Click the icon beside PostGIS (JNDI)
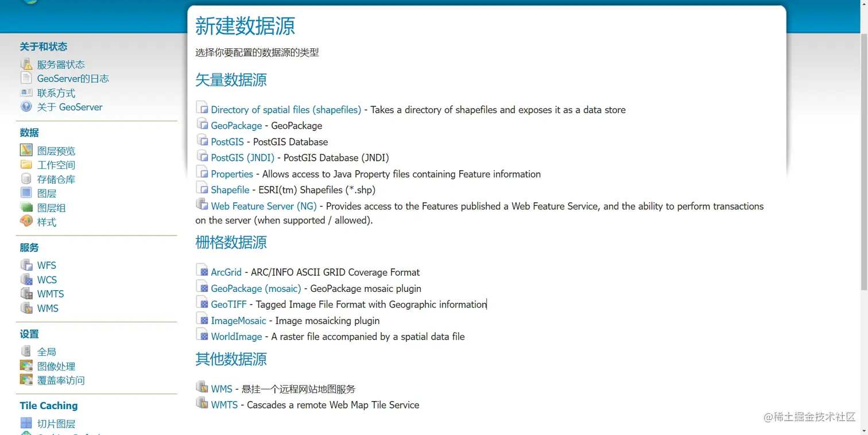 [x=202, y=156]
